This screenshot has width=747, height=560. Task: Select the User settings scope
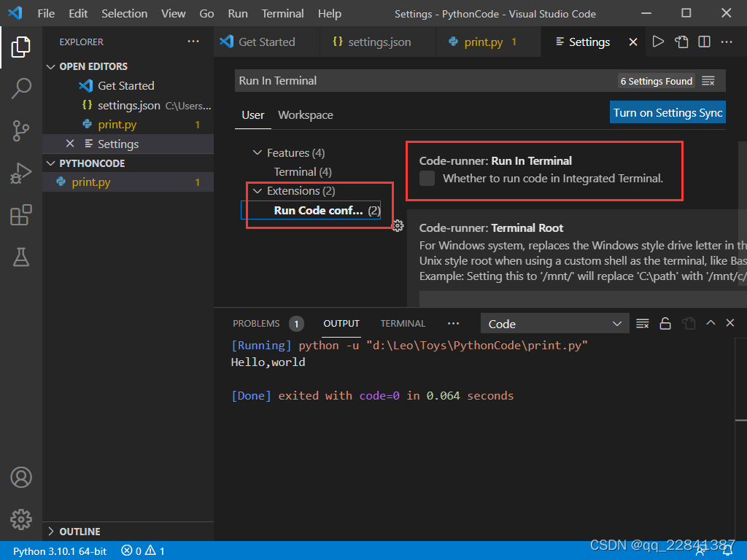pyautogui.click(x=252, y=115)
